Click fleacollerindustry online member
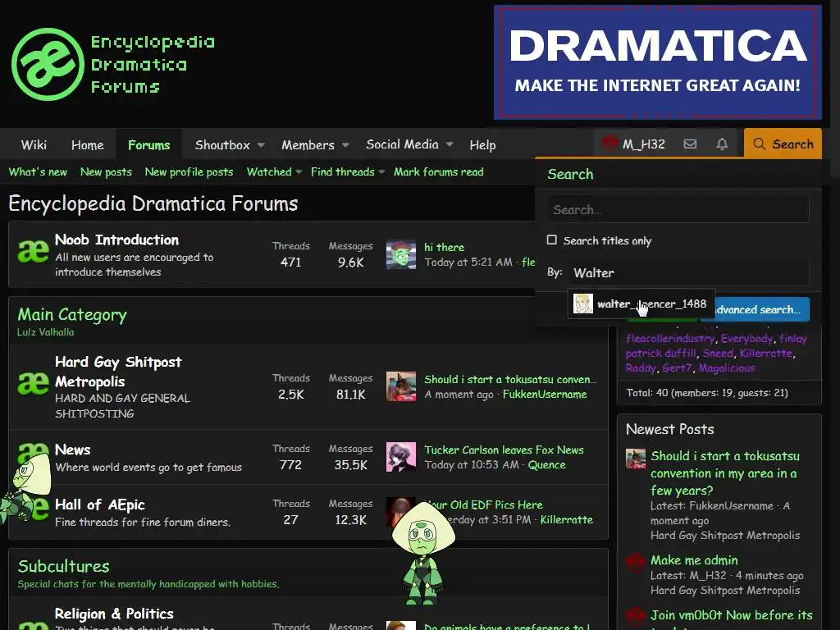Image resolution: width=840 pixels, height=630 pixels. pyautogui.click(x=670, y=339)
